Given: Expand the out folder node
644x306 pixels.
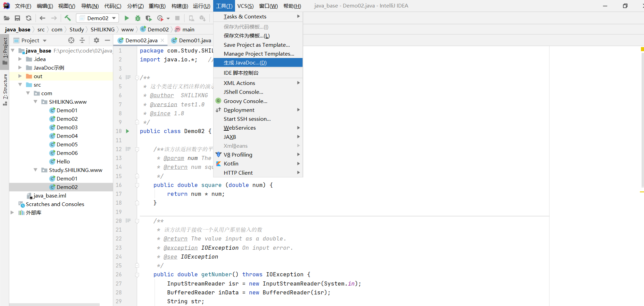Looking at the screenshot, I should [x=20, y=76].
